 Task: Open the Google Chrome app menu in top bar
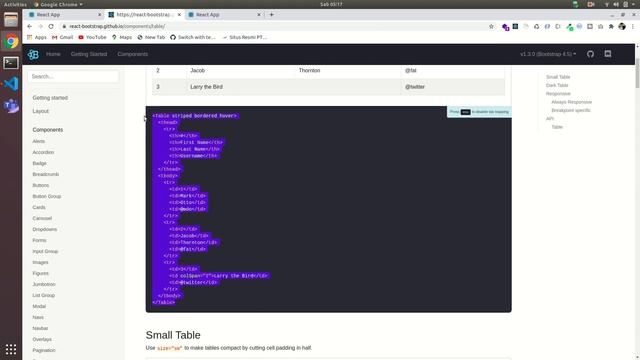pos(58,4)
